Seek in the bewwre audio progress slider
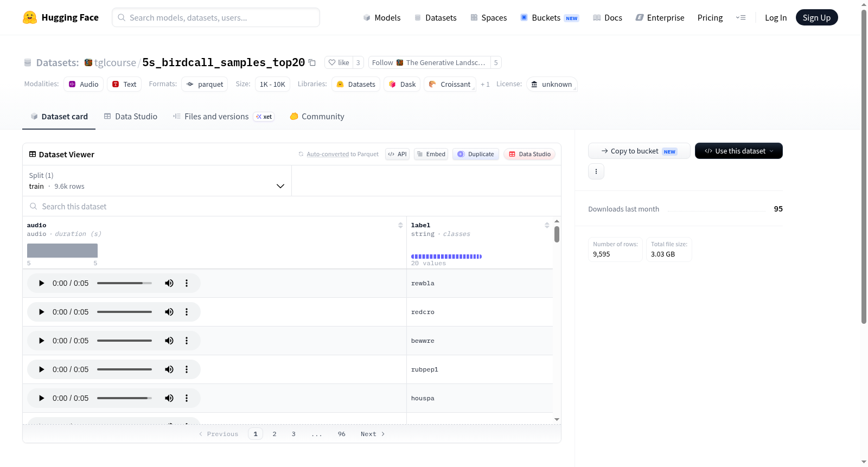This screenshot has width=868, height=467. point(124,341)
